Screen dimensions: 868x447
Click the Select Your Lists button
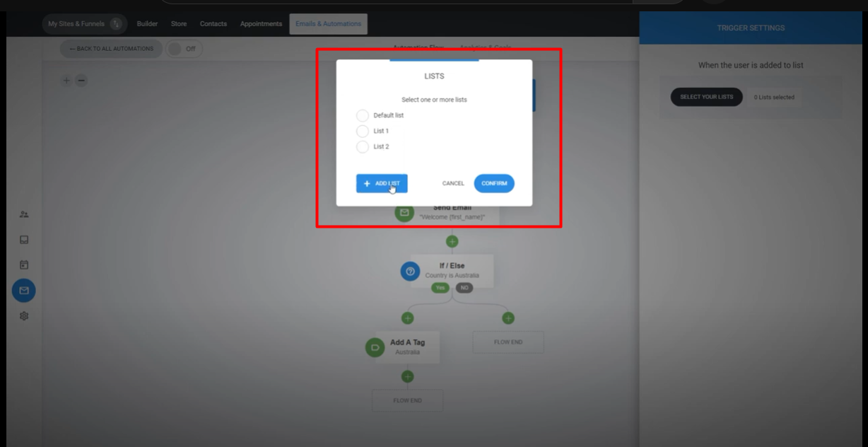click(706, 97)
